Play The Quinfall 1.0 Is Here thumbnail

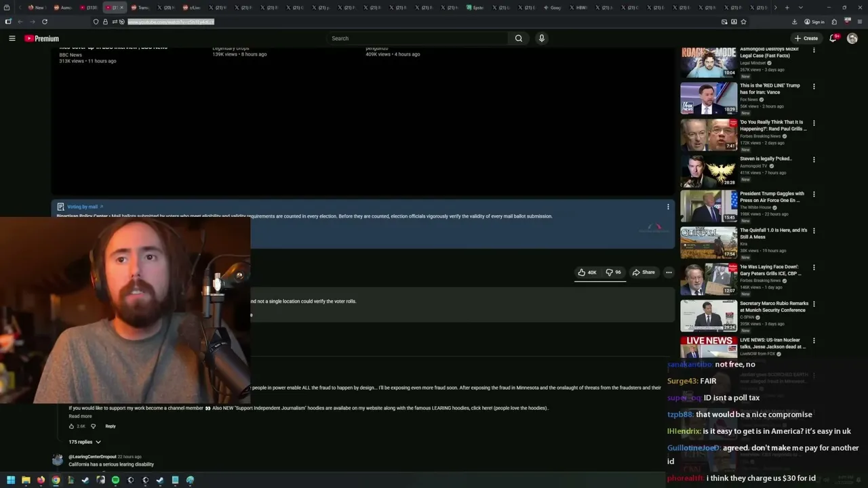tap(709, 243)
